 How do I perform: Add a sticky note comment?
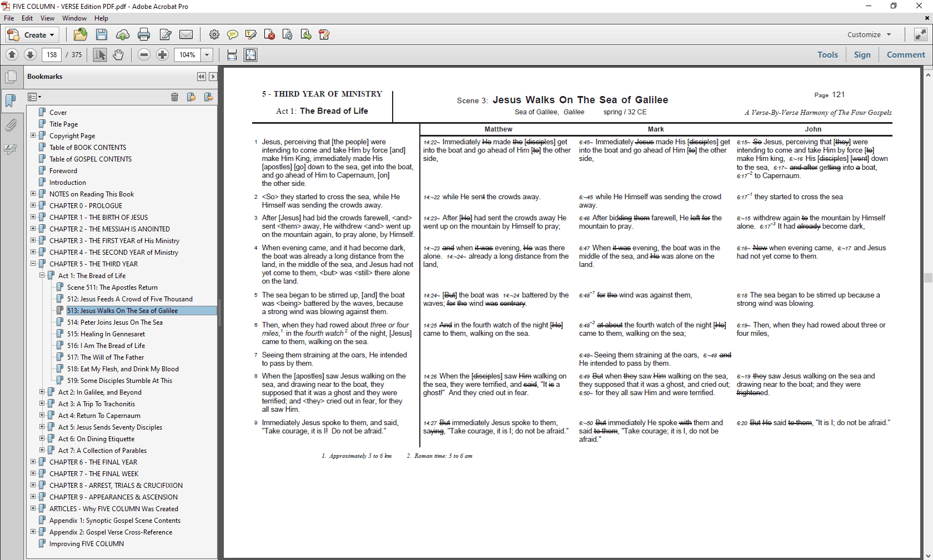tap(233, 35)
